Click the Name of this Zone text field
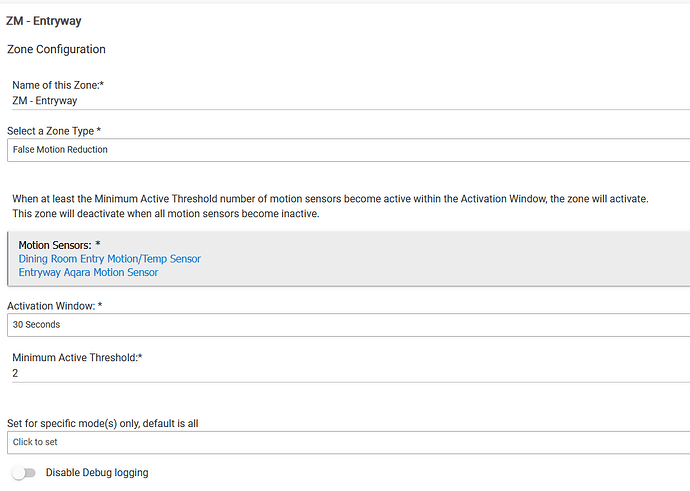 (347, 100)
